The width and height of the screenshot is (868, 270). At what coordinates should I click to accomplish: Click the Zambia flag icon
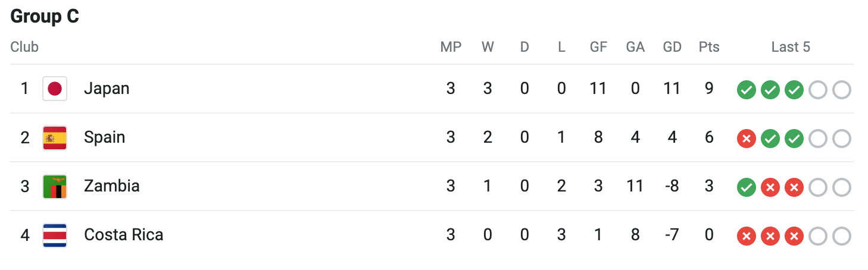55,187
